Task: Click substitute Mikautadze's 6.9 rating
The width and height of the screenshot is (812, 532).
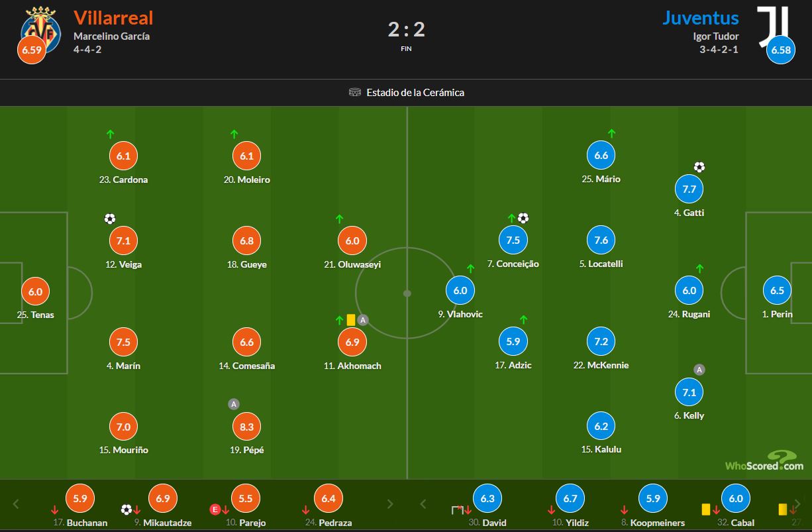Action: pos(163,498)
